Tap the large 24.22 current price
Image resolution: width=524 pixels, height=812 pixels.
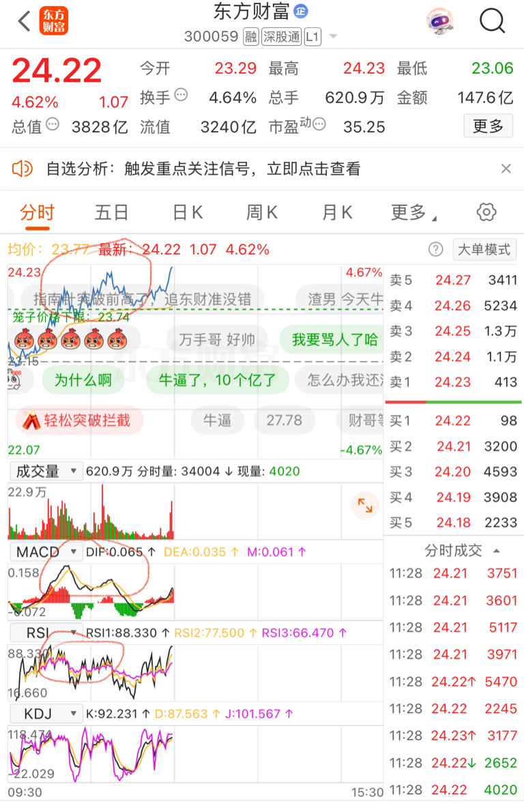click(x=57, y=70)
